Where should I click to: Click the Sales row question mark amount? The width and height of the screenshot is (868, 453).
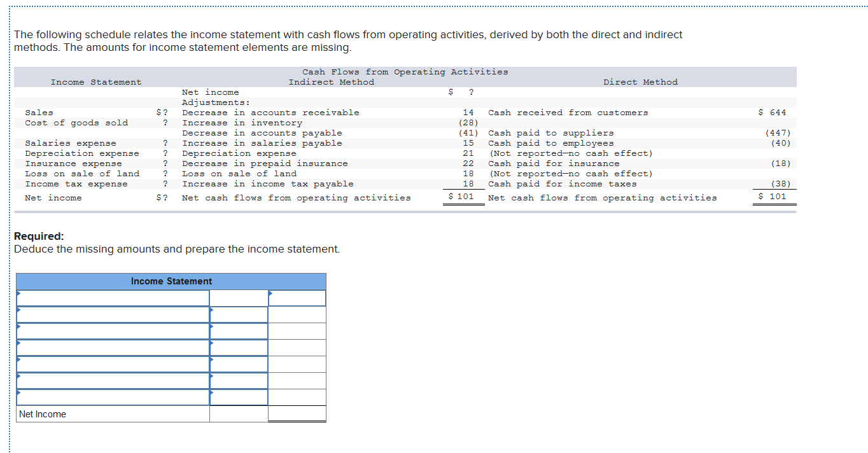(x=162, y=112)
